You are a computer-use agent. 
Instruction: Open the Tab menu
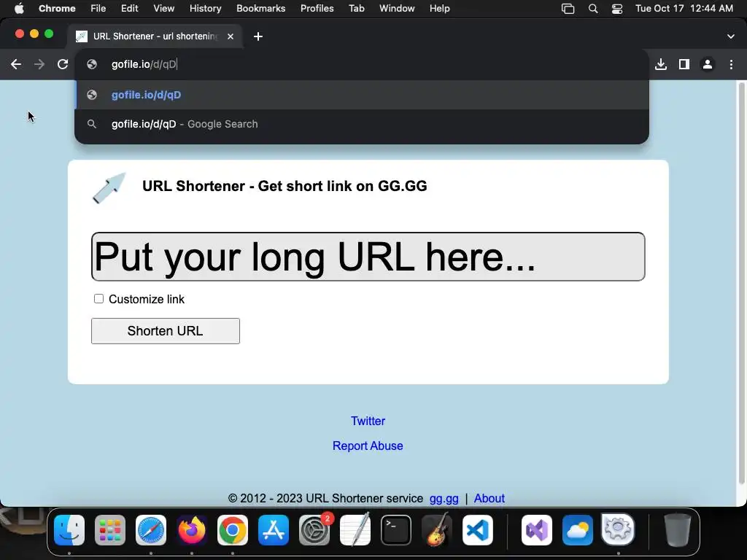tap(356, 9)
